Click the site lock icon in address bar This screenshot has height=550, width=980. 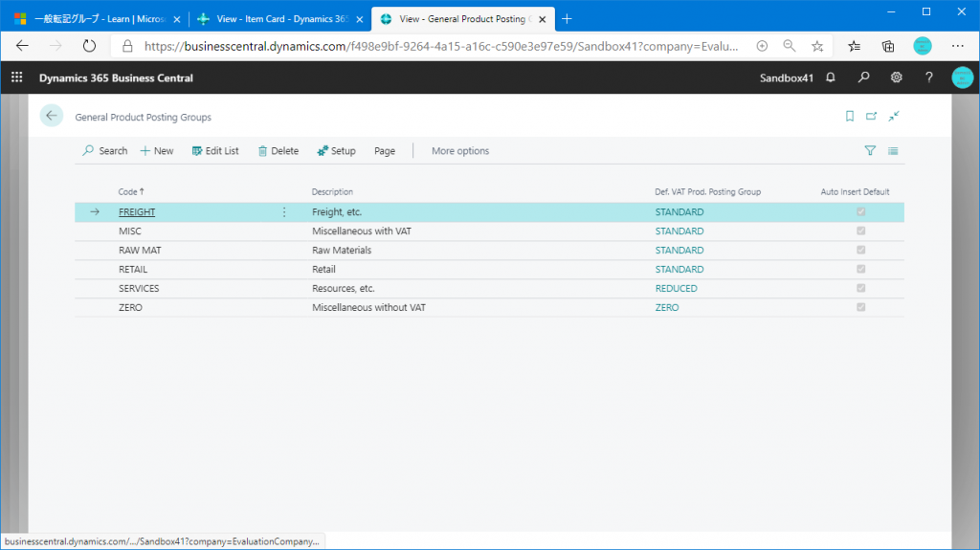click(x=127, y=46)
